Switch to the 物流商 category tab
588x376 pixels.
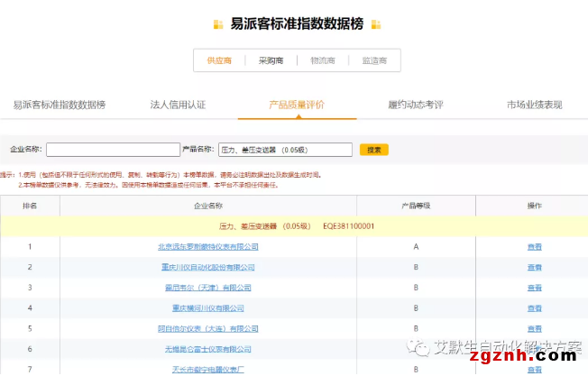tap(323, 60)
